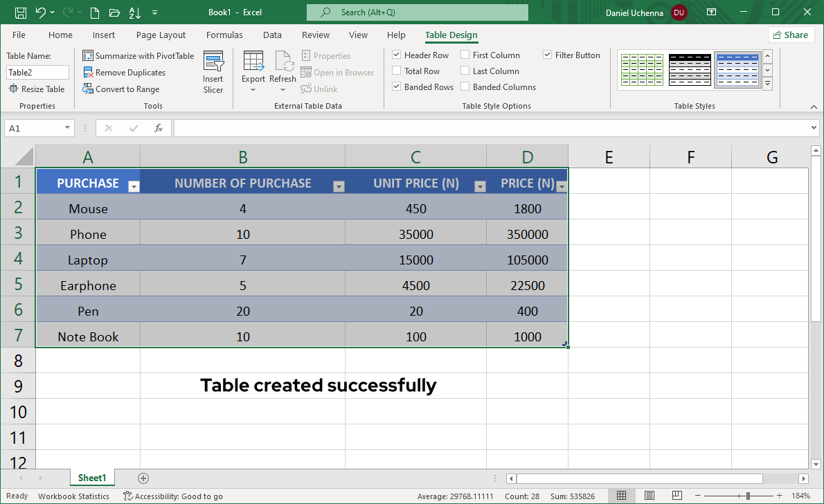824x504 pixels.
Task: Click the Share button
Action: (790, 35)
